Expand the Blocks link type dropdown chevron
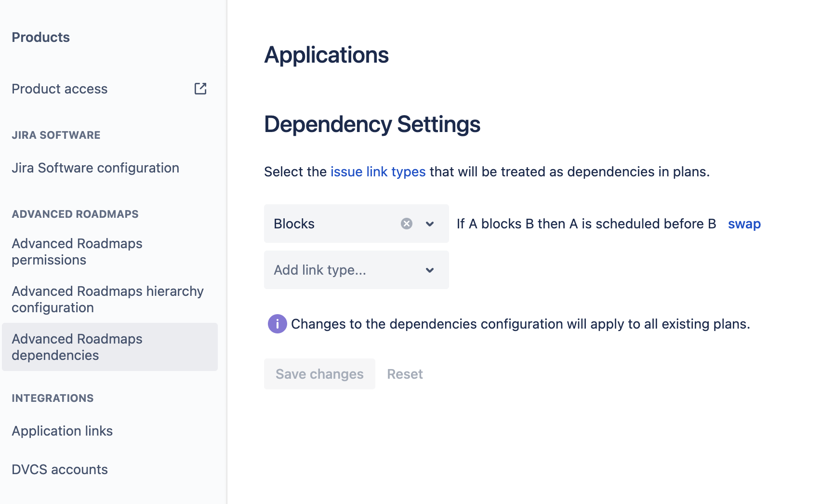The width and height of the screenshot is (821, 504). (x=429, y=224)
